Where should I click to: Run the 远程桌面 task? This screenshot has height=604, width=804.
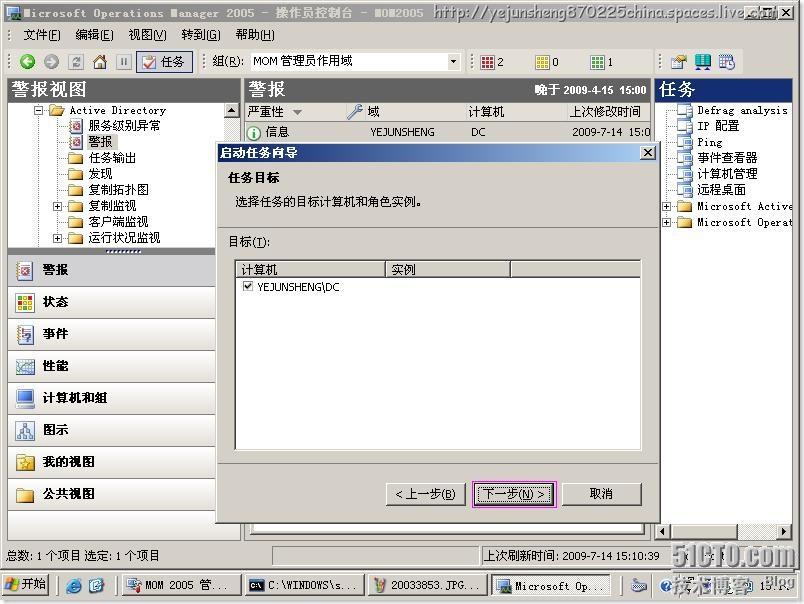click(721, 190)
